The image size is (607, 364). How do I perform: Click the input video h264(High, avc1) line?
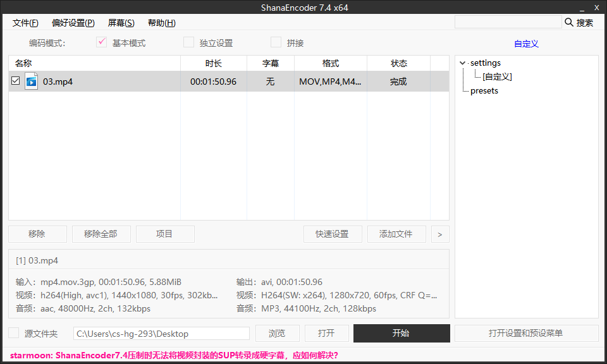click(116, 295)
